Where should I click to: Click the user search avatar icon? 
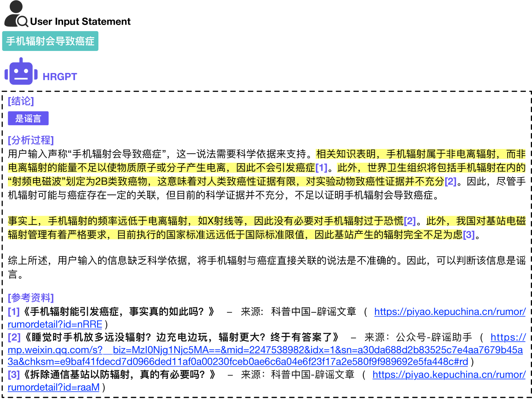pyautogui.click(x=16, y=14)
